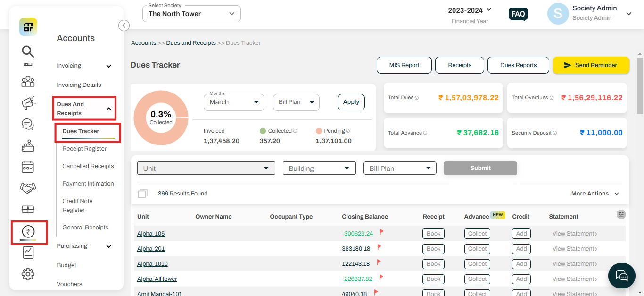The height and width of the screenshot is (296, 644).
Task: Expand the More Actions menu
Action: [595, 194]
